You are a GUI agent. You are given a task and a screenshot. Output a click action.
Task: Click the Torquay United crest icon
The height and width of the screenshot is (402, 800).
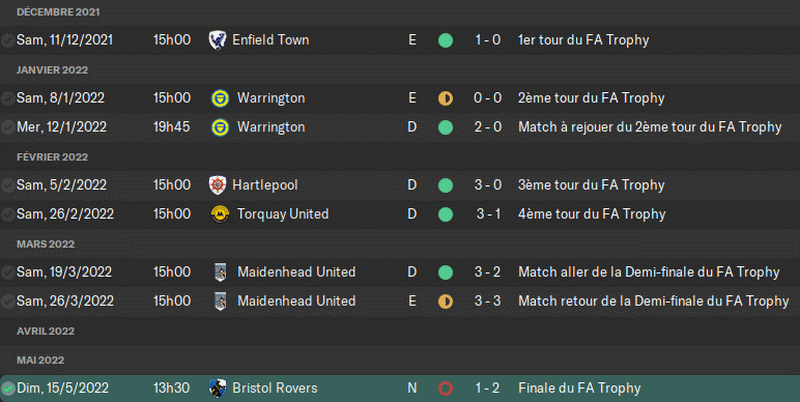coord(218,214)
